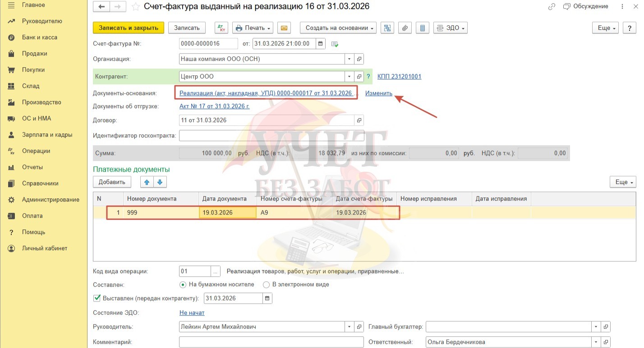Click the Комментарий input field
This screenshot has height=348, width=644.
271,342
